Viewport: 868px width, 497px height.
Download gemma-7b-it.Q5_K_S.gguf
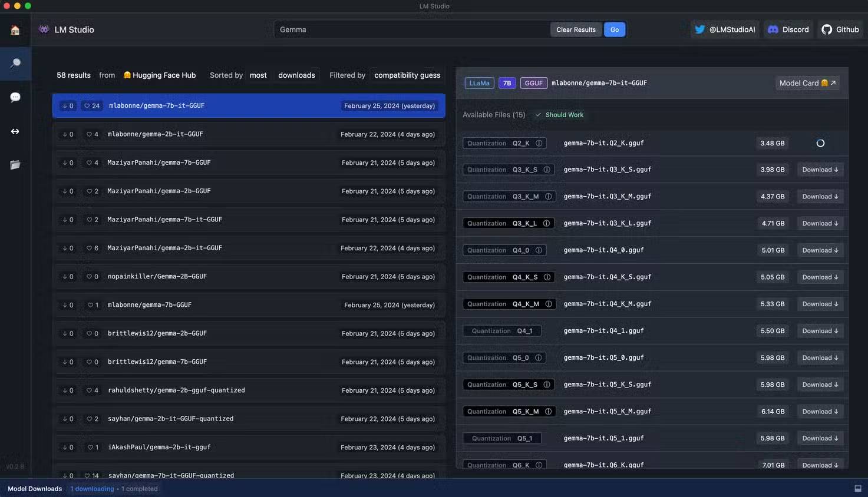820,385
